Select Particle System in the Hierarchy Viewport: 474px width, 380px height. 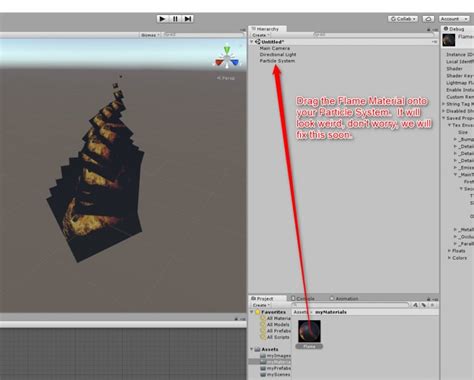tap(277, 61)
